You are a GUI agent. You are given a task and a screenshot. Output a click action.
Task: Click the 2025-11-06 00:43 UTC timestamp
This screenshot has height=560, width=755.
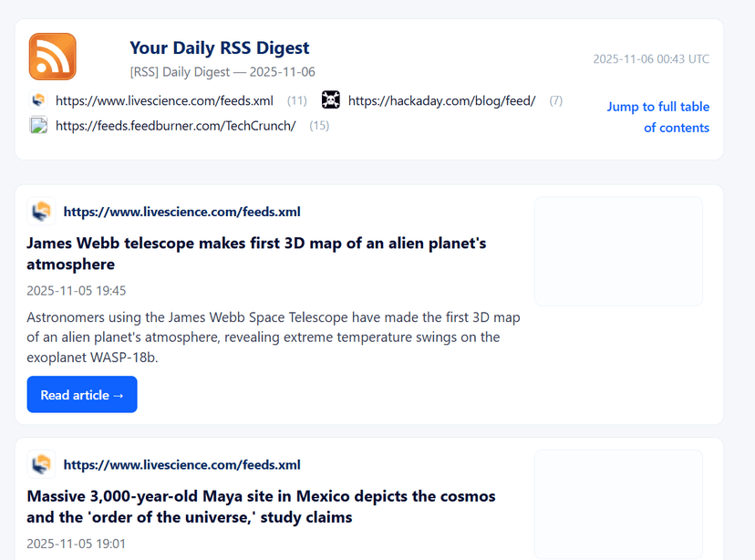tap(650, 59)
